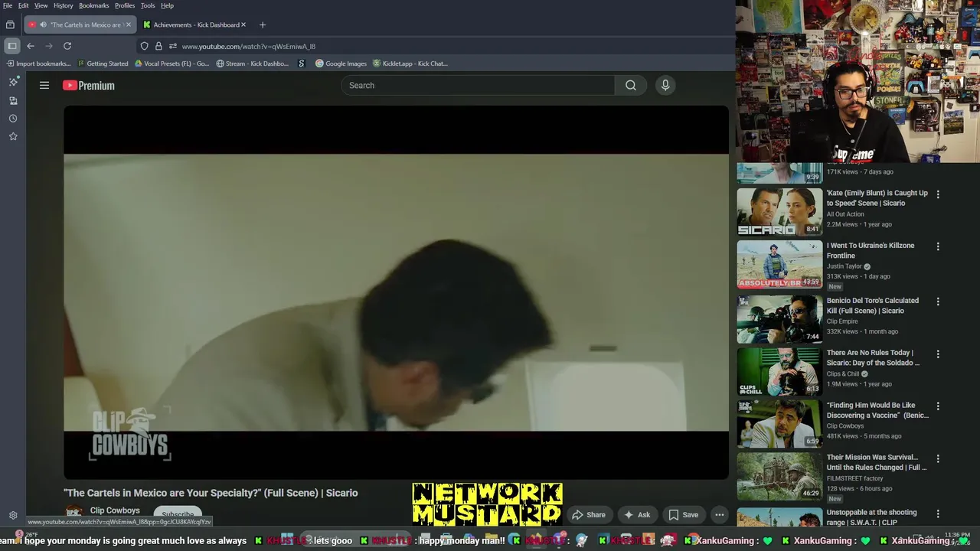This screenshot has width=980, height=551.
Task: Open 'There Are No Rules Today' video title
Action: click(873, 357)
